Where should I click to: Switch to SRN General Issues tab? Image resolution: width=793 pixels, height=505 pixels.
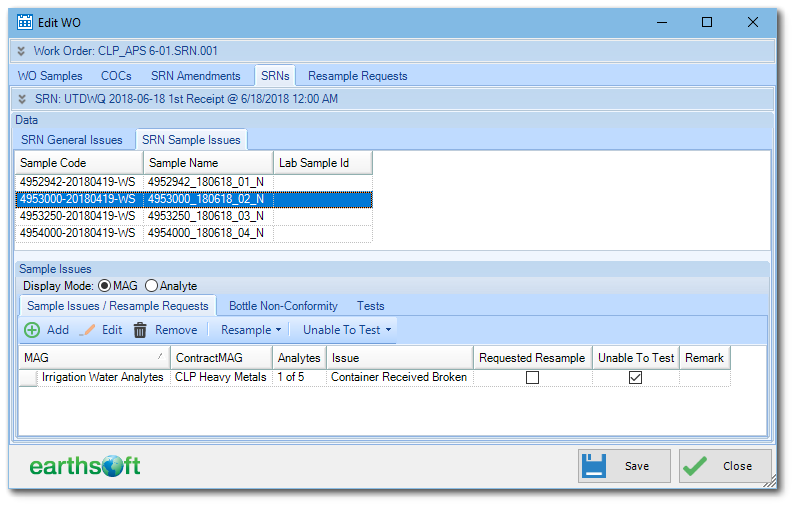pyautogui.click(x=72, y=140)
